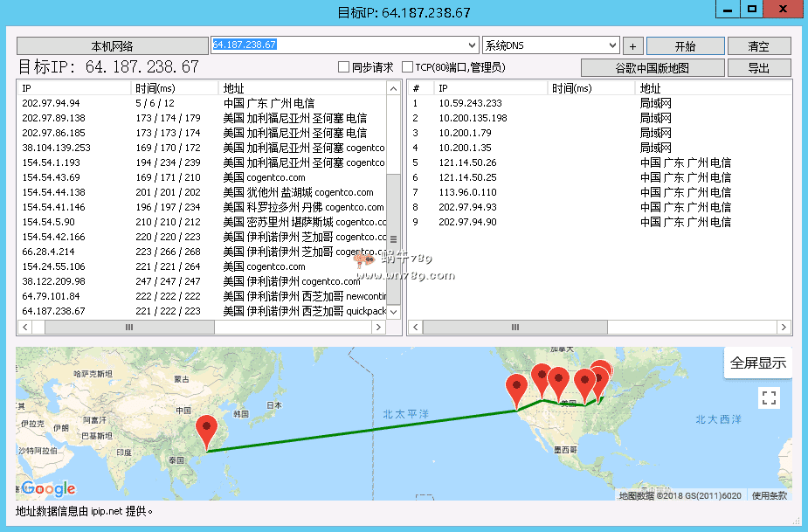Click the 导出 export button
808x532 pixels.
click(x=758, y=68)
